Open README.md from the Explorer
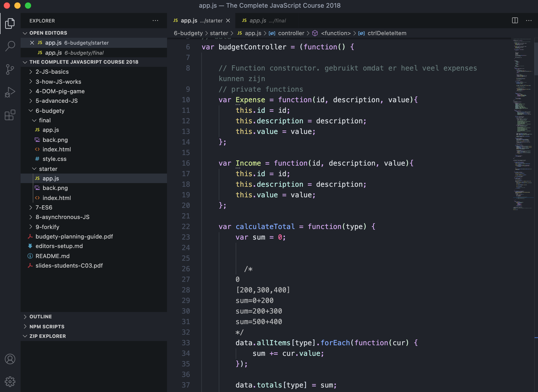 click(x=53, y=256)
